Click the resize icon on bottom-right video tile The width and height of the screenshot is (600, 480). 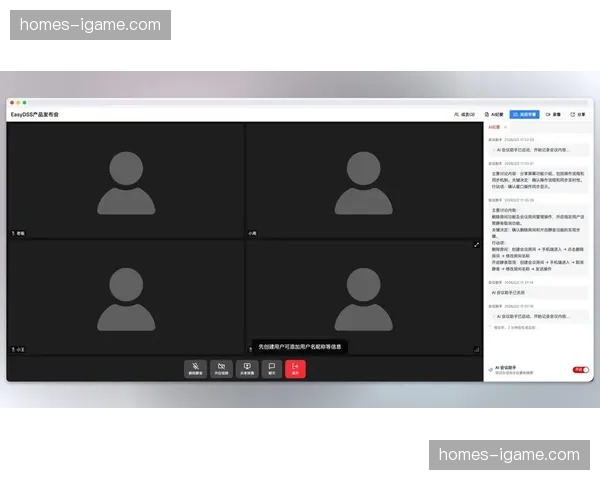[476, 349]
